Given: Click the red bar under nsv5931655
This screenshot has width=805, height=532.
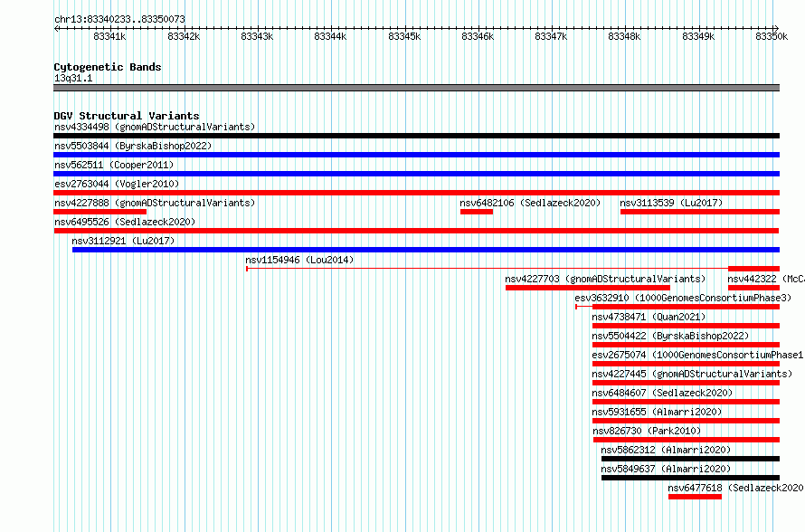Looking at the screenshot, I should pos(686,421).
